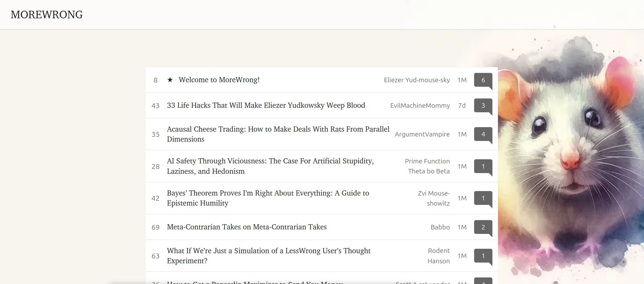The height and width of the screenshot is (284, 644).
Task: Open comments bubble showing 6 comments
Action: [x=483, y=80]
